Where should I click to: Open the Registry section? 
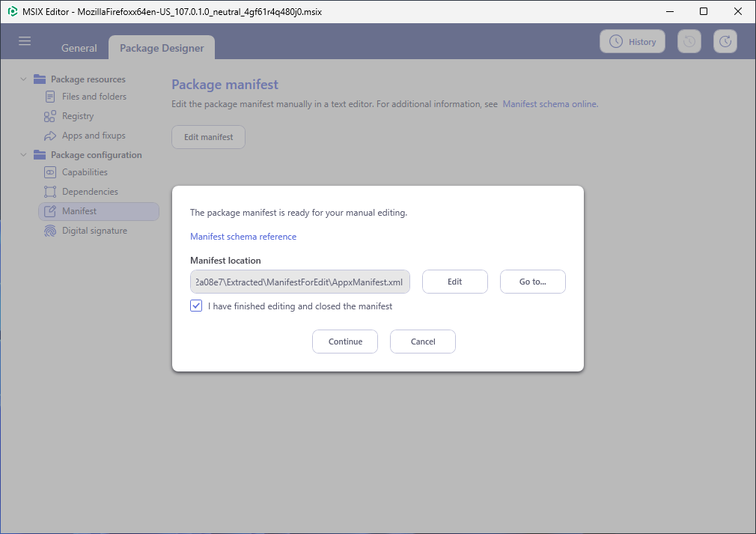78,116
